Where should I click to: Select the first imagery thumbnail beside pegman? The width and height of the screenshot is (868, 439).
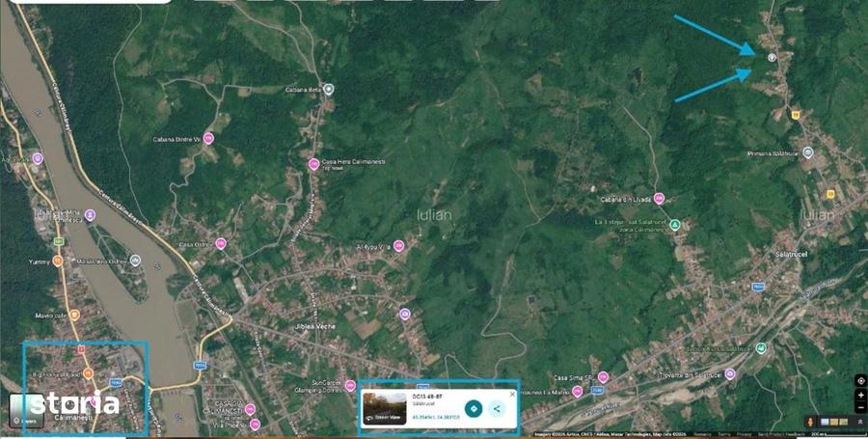point(825,422)
